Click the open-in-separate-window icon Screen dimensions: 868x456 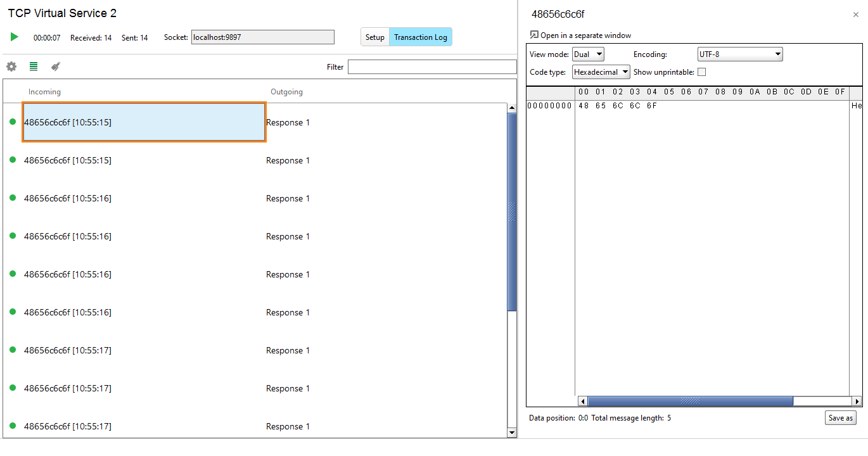[x=534, y=35]
